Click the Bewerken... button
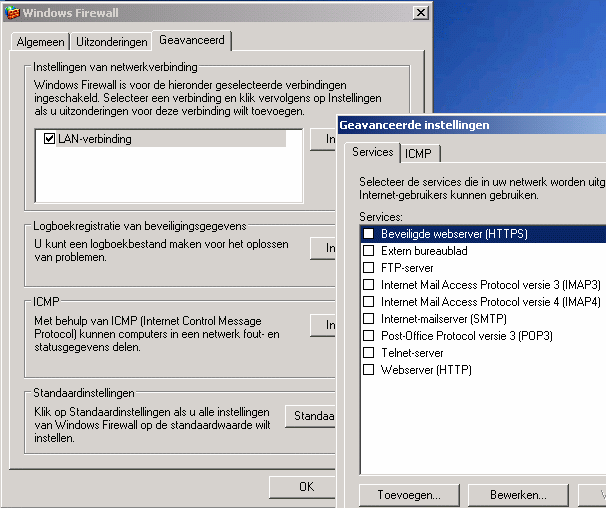Screen dimensions: 606x508 (518, 495)
